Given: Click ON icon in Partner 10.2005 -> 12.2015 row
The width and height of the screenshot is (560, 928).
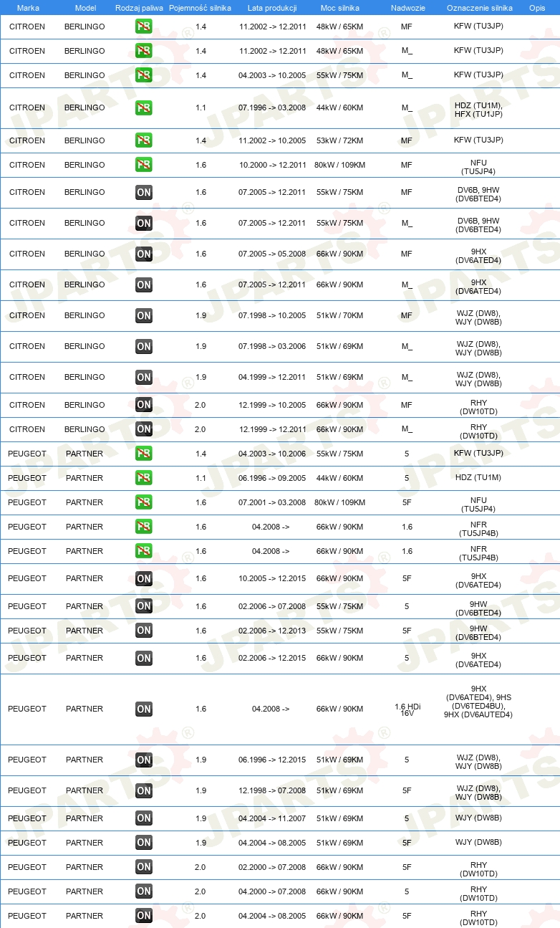Looking at the screenshot, I should [x=144, y=578].
